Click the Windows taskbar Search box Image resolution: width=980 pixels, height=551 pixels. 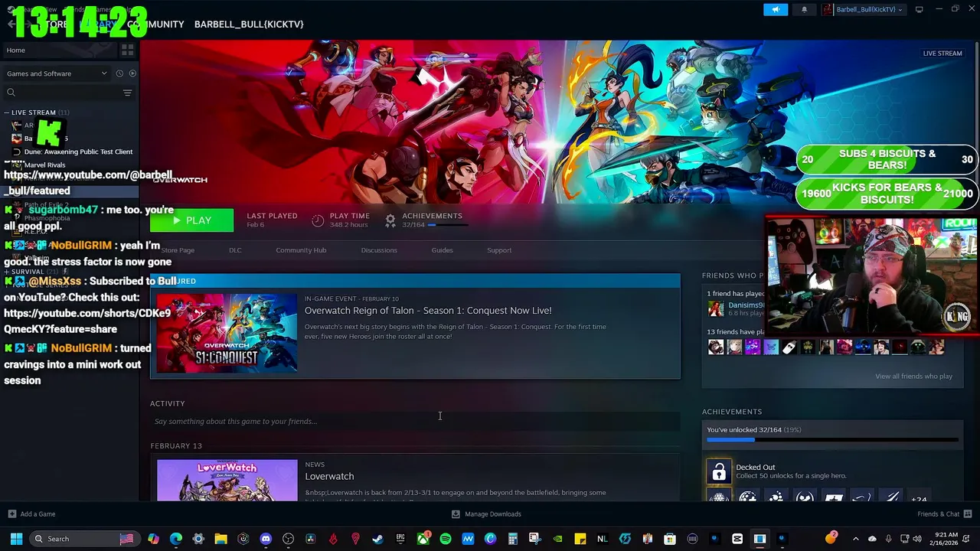point(83,539)
